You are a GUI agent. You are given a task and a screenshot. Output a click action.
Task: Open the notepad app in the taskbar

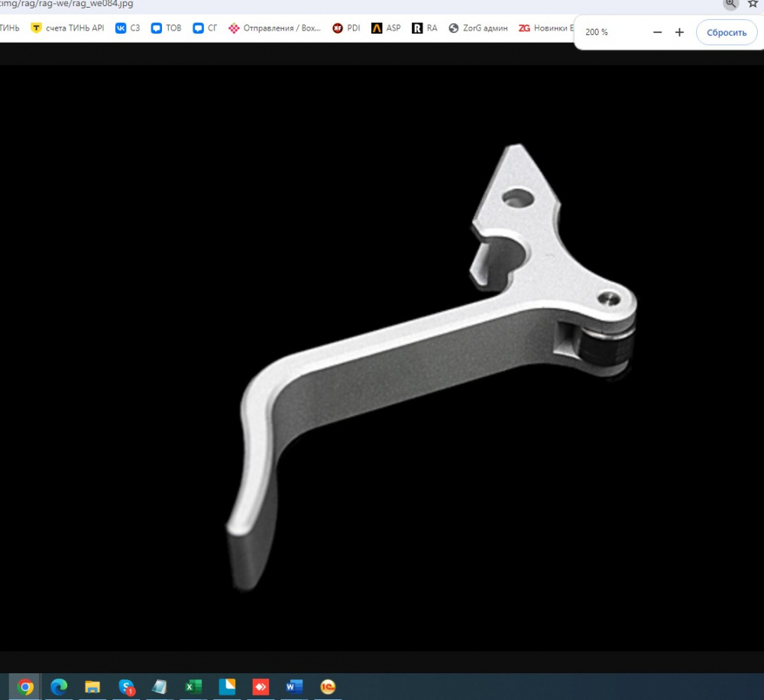160,687
